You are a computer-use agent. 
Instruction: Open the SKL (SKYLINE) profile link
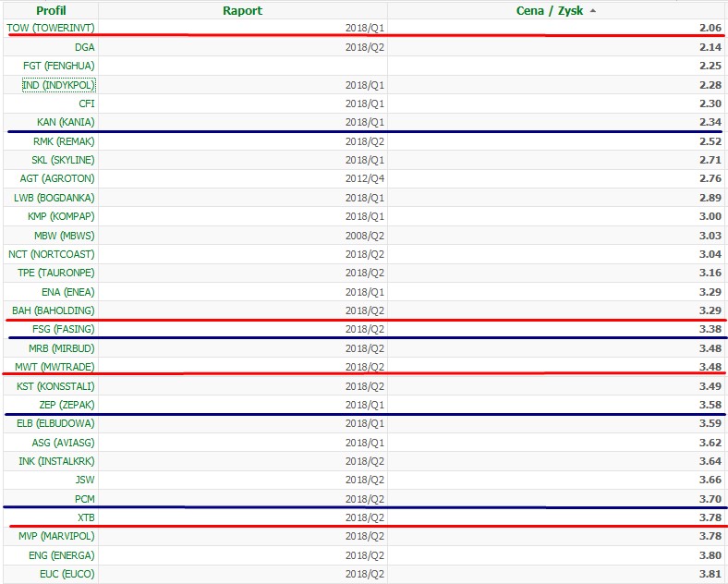coord(63,160)
